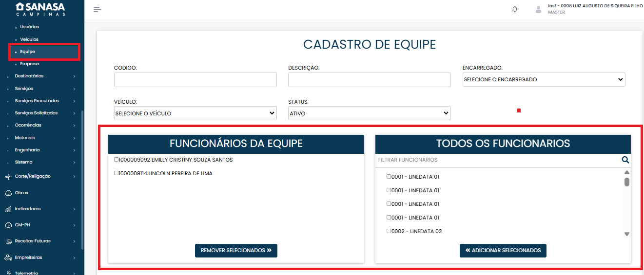This screenshot has width=644, height=275.
Task: Click the CM-PH gauge icon
Action: click(x=8, y=225)
